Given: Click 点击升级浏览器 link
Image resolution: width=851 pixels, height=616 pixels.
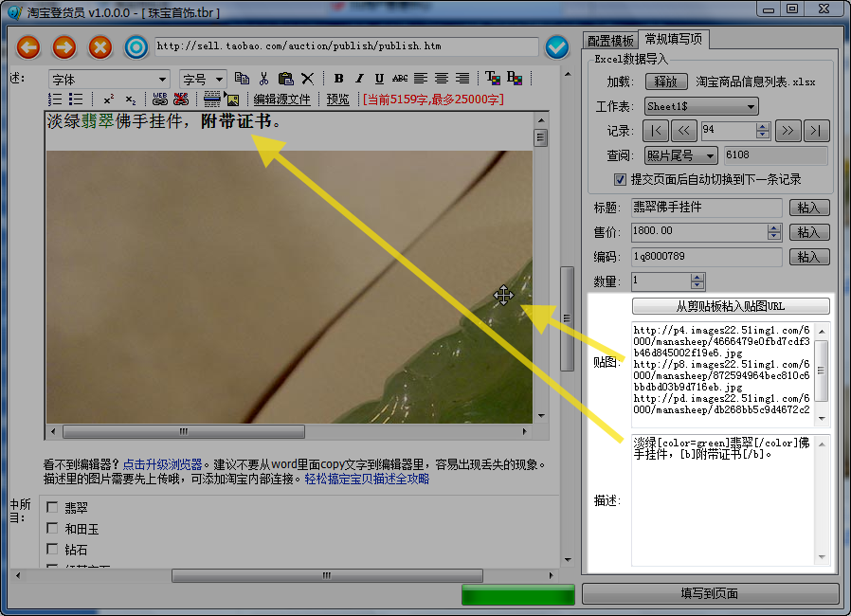Looking at the screenshot, I should [x=162, y=464].
